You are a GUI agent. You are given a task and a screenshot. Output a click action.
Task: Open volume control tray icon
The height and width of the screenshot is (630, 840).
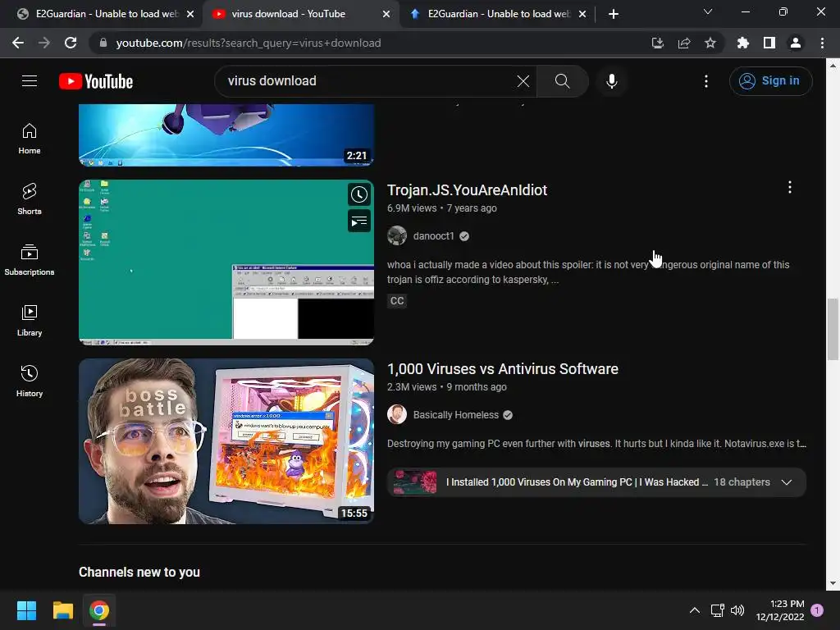tap(737, 610)
